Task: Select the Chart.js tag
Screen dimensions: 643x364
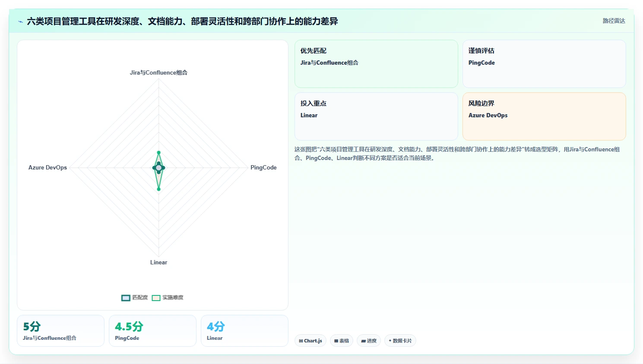Action: pos(310,341)
